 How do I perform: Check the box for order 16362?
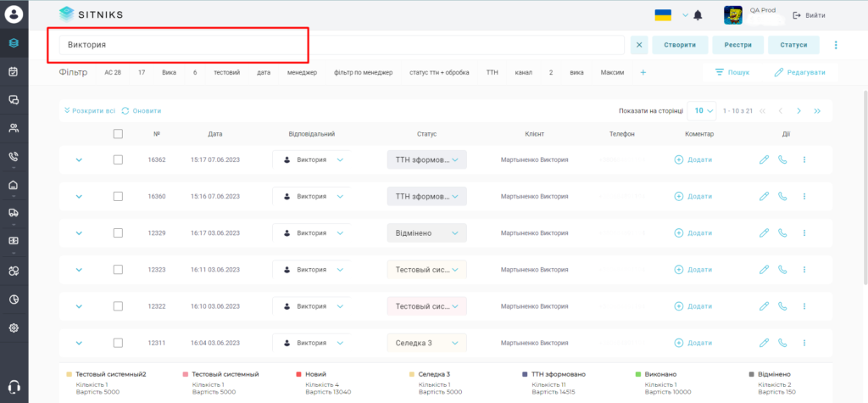coord(118,160)
